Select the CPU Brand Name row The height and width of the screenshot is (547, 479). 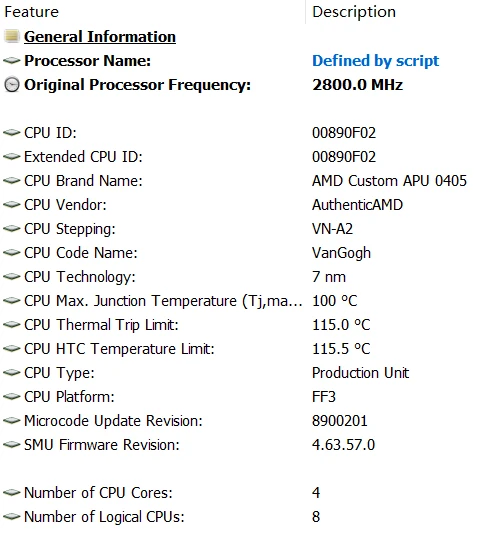tap(239, 181)
